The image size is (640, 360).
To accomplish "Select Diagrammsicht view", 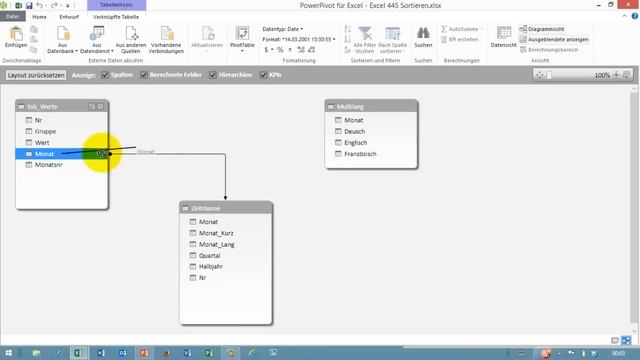I will [542, 29].
